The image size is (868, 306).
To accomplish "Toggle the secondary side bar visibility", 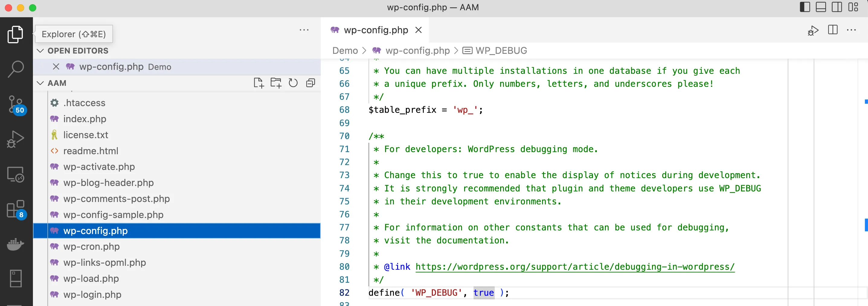I will pyautogui.click(x=837, y=7).
